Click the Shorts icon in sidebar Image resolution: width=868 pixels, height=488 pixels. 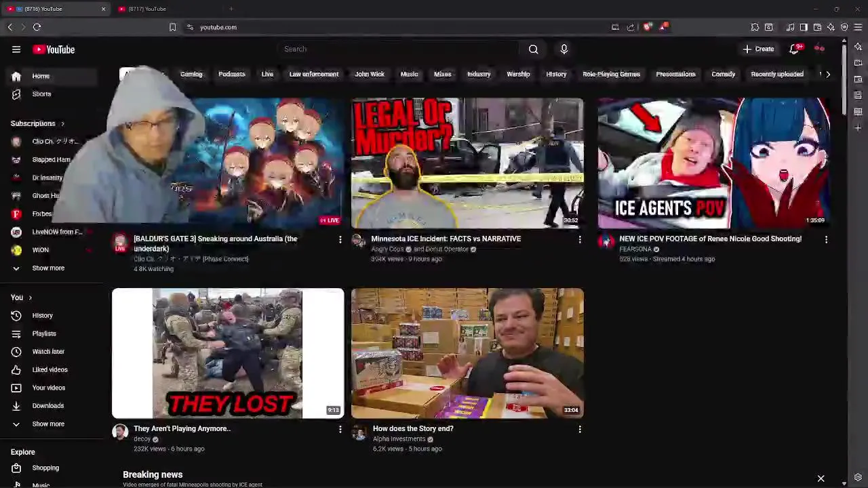16,94
